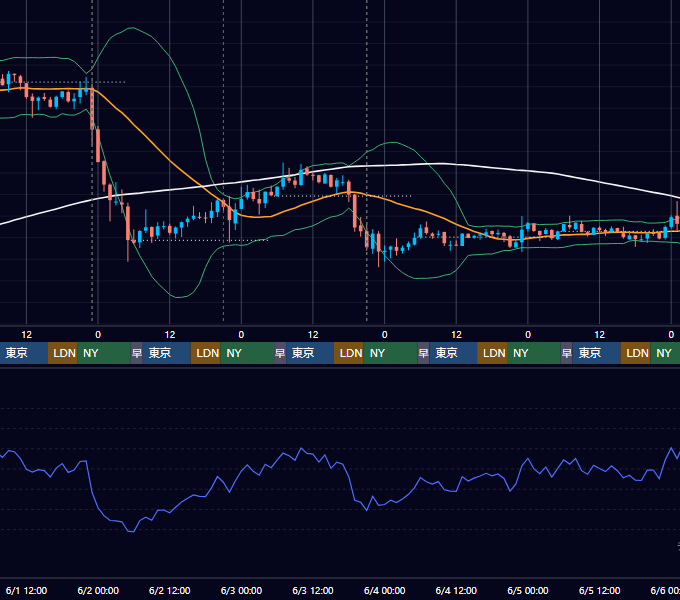Click the 6/3 00:00 date axis label
Viewport: 680px width, 600px height.
click(x=241, y=590)
